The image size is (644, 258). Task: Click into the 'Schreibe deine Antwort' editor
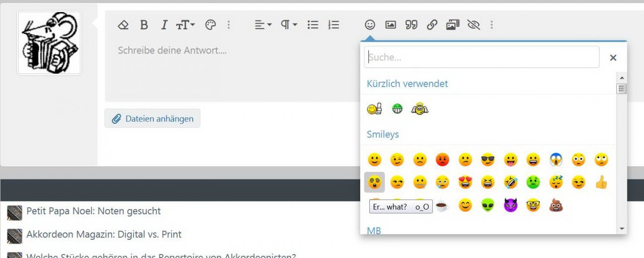click(x=231, y=71)
